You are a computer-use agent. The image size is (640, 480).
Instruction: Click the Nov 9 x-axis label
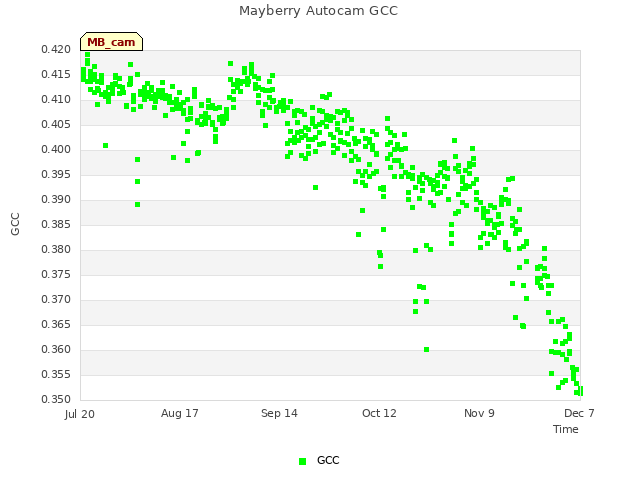pyautogui.click(x=479, y=413)
